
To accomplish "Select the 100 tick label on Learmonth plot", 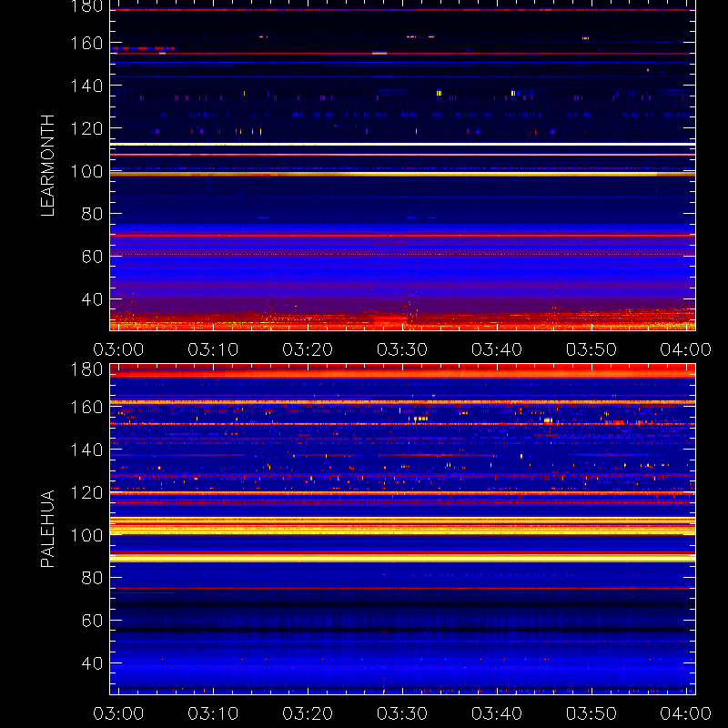I will coord(86,171).
